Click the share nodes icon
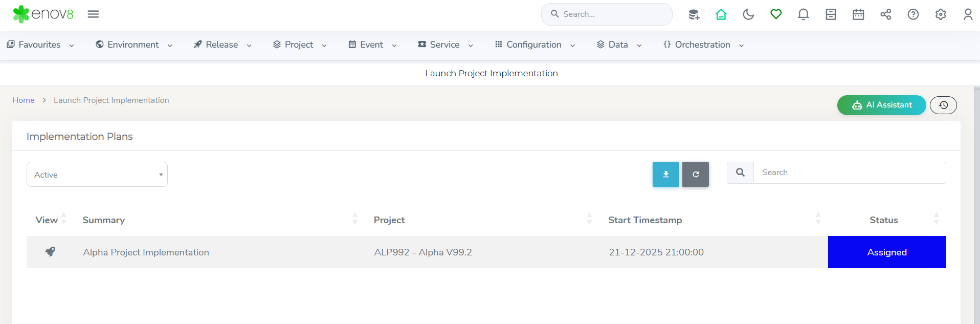 point(885,14)
